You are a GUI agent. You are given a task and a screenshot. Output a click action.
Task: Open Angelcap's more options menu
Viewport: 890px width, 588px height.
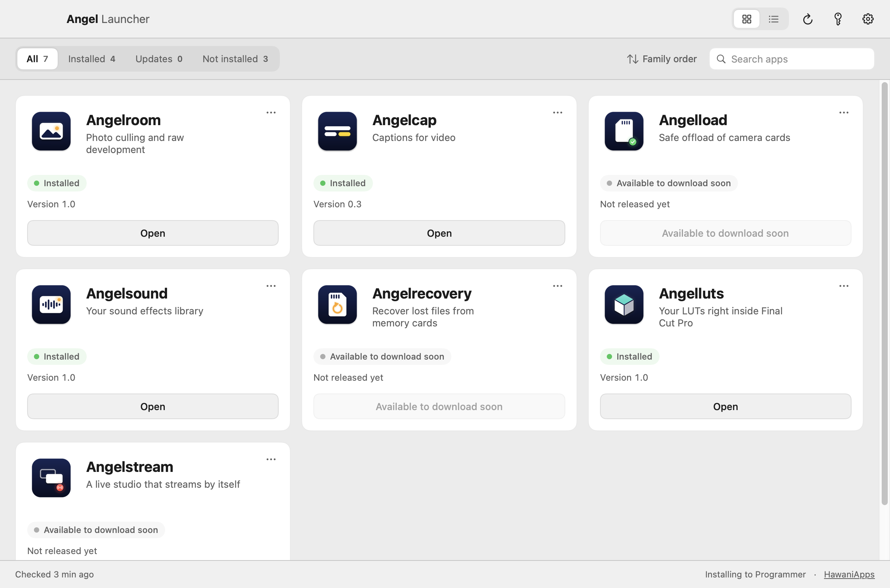(558, 113)
